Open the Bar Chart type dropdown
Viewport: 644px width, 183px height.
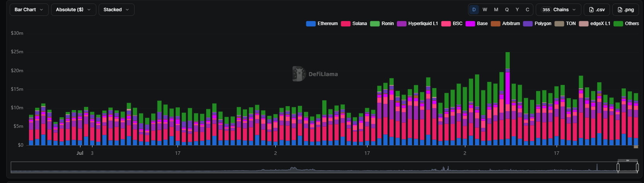coord(29,10)
